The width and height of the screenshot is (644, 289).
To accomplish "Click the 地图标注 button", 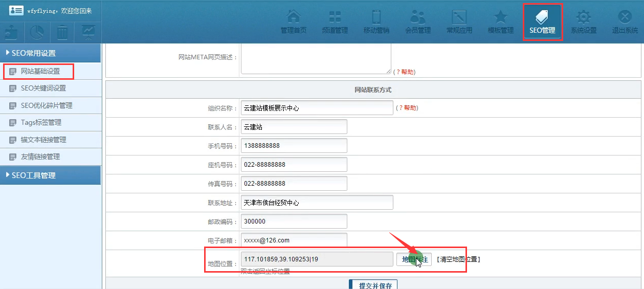I will pyautogui.click(x=414, y=259).
